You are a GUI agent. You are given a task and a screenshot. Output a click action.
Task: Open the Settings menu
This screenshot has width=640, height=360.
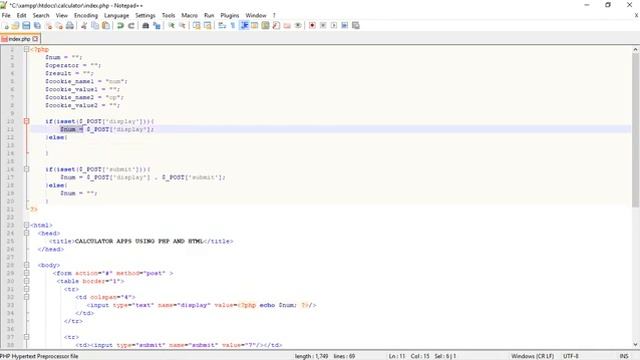point(145,16)
